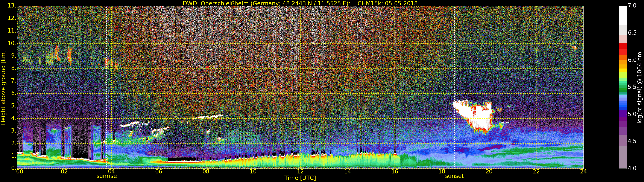The image size is (644, 182).
Task: Click the colorbar tick label '5.0'
Action: click(632, 114)
